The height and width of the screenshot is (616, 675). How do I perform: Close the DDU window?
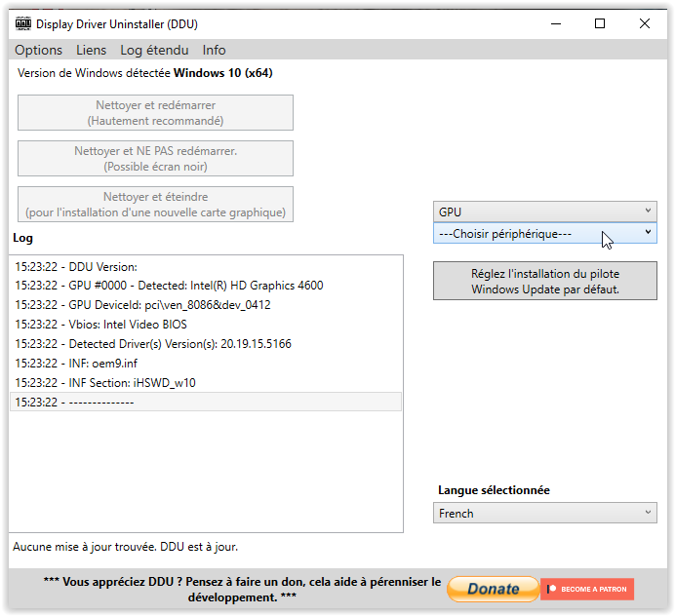(x=645, y=23)
